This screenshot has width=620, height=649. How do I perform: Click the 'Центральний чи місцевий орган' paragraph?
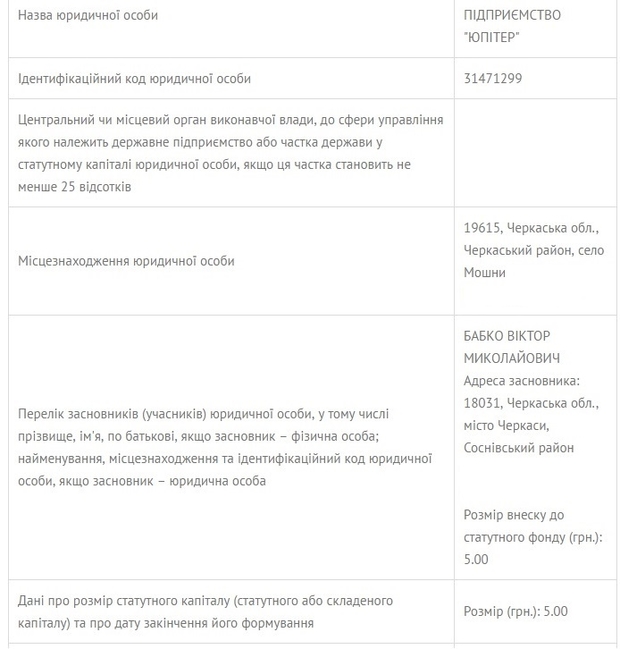click(231, 153)
